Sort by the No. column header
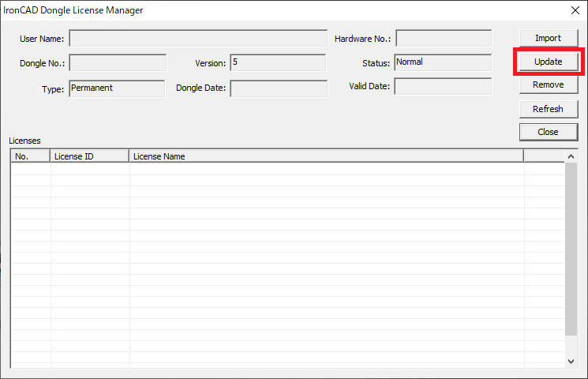This screenshot has width=588, height=379. click(x=30, y=156)
